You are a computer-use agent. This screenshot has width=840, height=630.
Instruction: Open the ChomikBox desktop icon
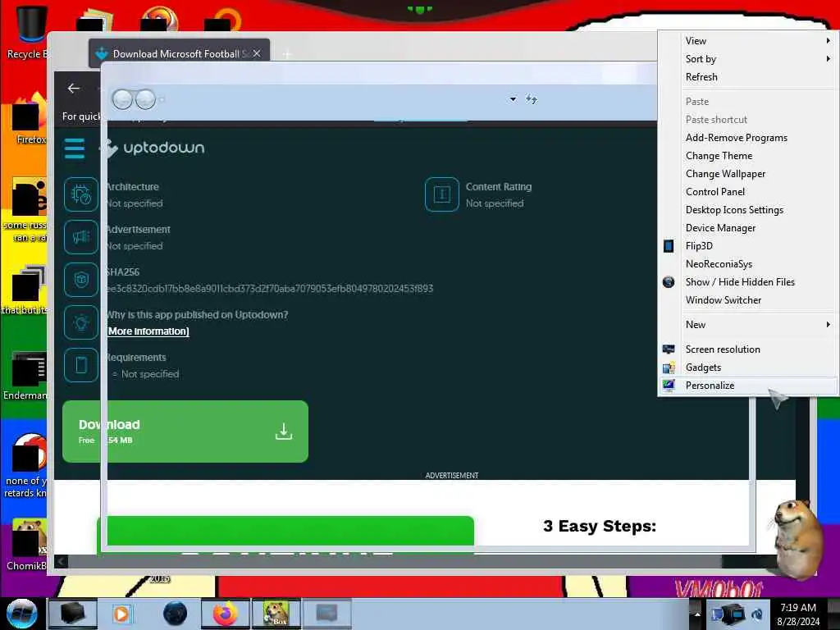click(x=27, y=544)
